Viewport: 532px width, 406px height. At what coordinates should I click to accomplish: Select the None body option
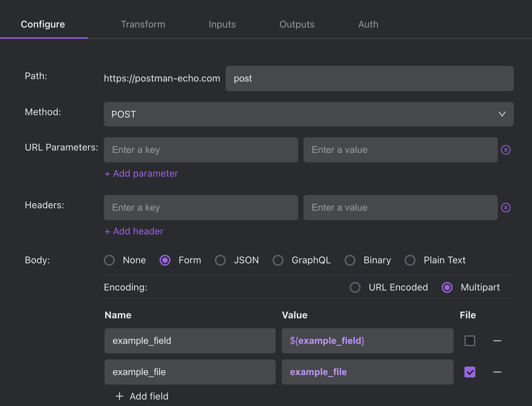pos(109,260)
